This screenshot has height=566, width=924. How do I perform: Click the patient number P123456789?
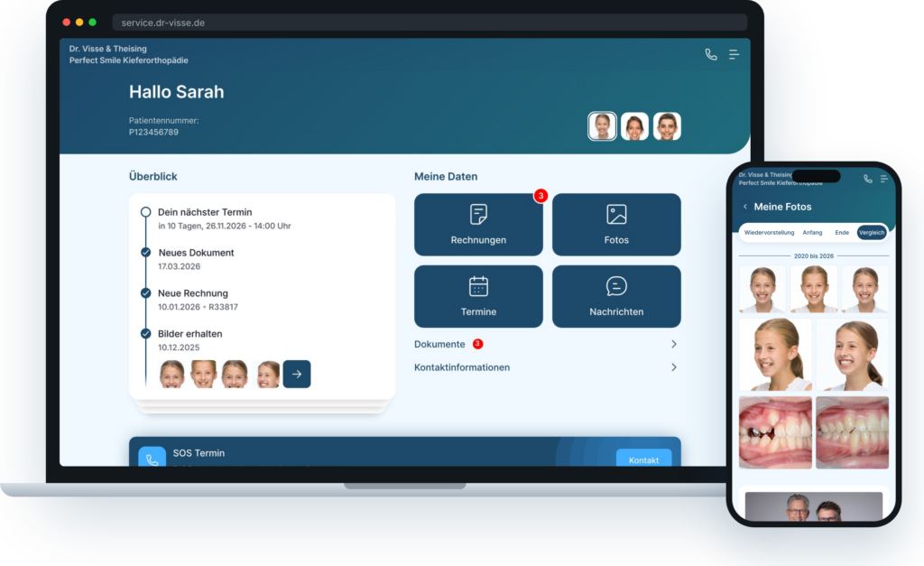[x=153, y=132]
